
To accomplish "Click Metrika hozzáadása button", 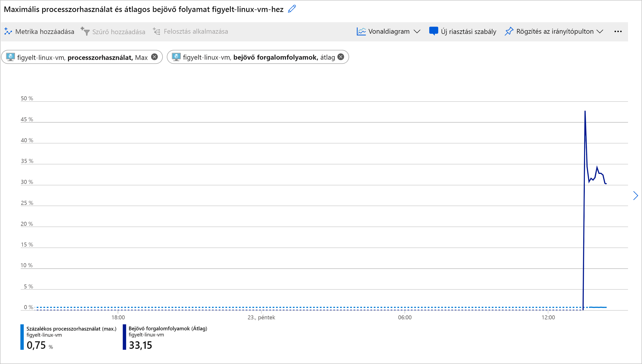I will click(x=39, y=31).
